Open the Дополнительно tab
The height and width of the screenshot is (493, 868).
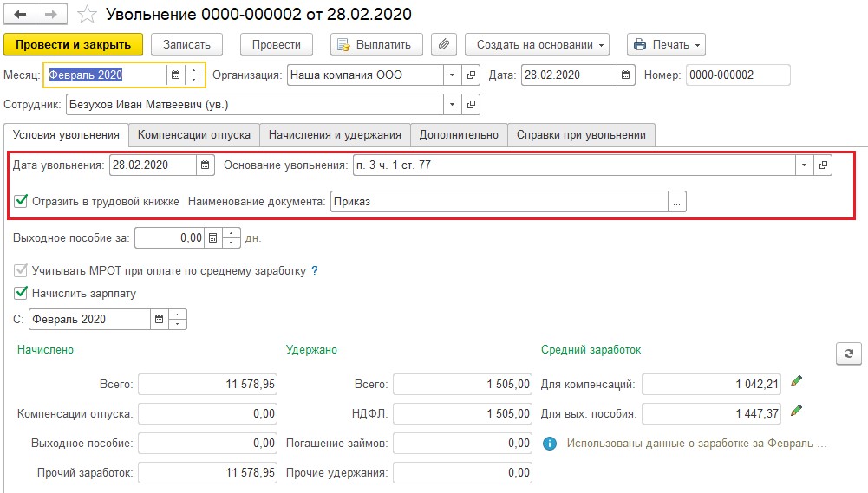pyautogui.click(x=459, y=135)
